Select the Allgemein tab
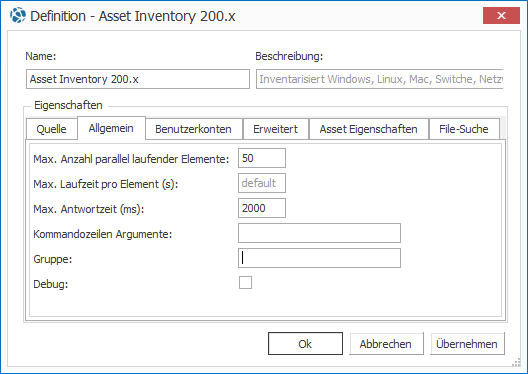 pos(111,128)
